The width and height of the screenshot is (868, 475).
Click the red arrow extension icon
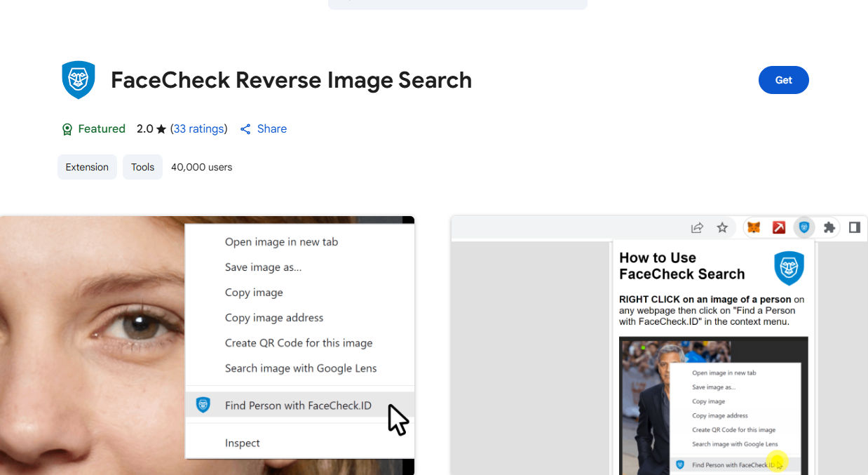779,227
